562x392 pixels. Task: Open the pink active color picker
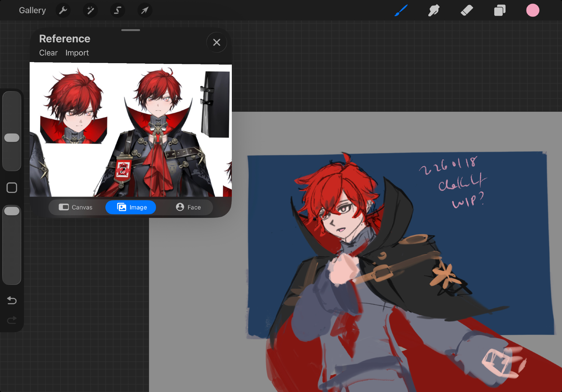(532, 10)
